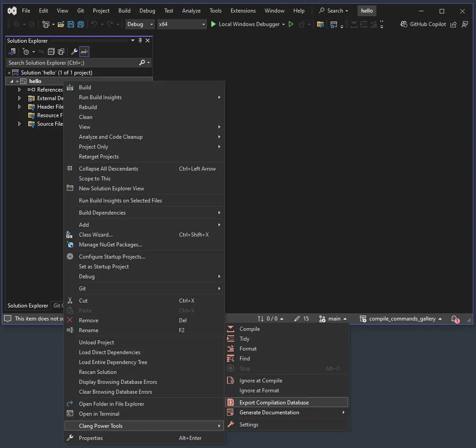Open Clang Power Tools Settings via wrench icon

(x=230, y=424)
